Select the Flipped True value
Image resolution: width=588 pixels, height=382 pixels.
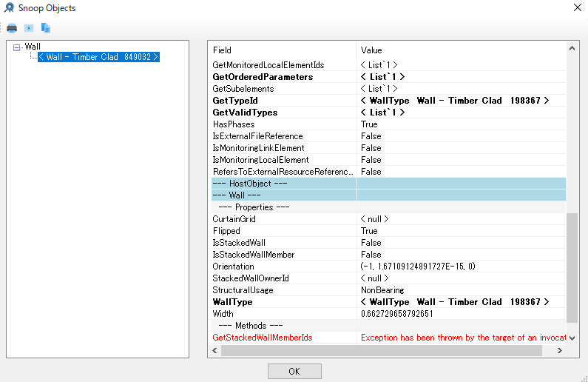pos(369,231)
